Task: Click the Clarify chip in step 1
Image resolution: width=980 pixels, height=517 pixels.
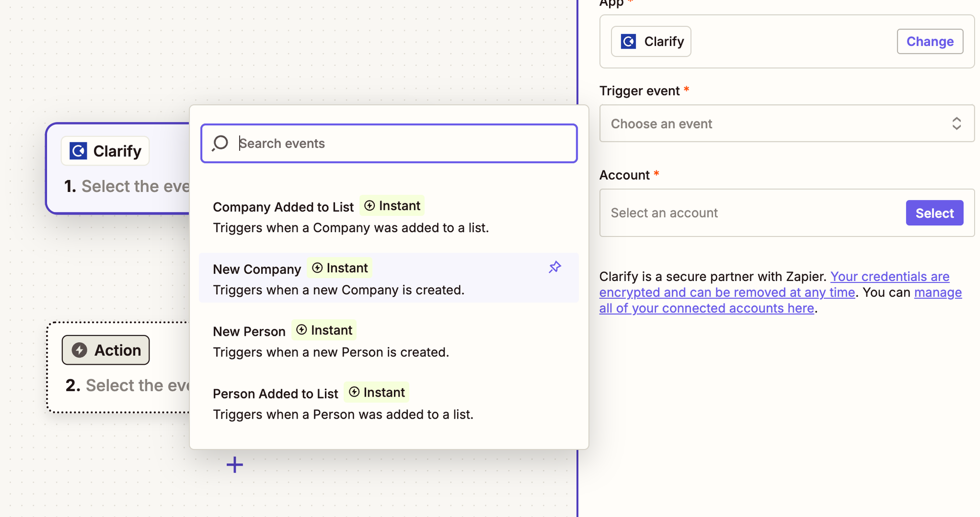Action: pyautogui.click(x=105, y=151)
